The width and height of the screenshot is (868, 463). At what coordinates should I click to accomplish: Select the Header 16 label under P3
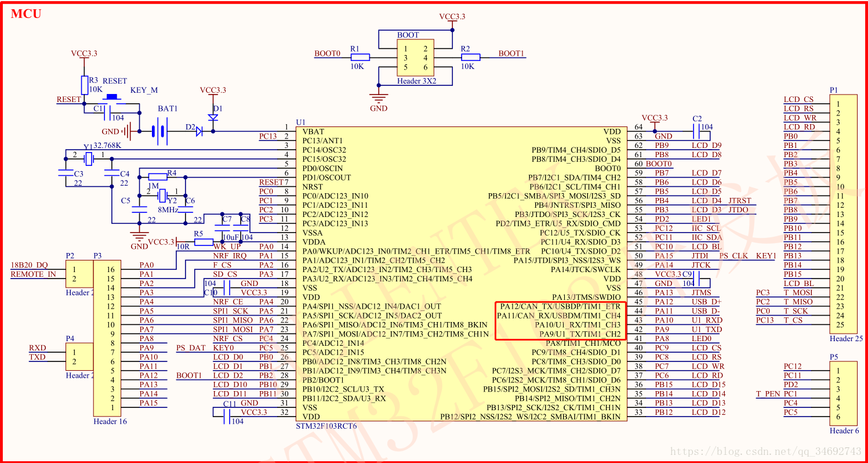tap(110, 422)
